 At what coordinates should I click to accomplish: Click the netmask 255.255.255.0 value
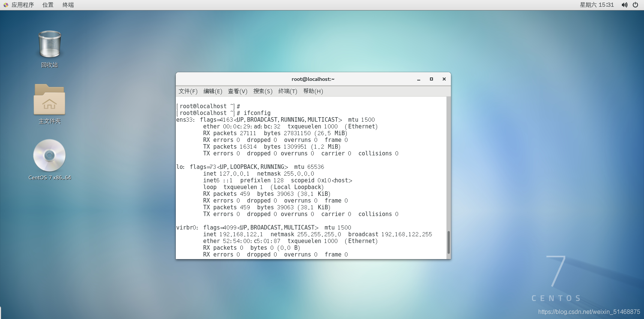tap(319, 234)
